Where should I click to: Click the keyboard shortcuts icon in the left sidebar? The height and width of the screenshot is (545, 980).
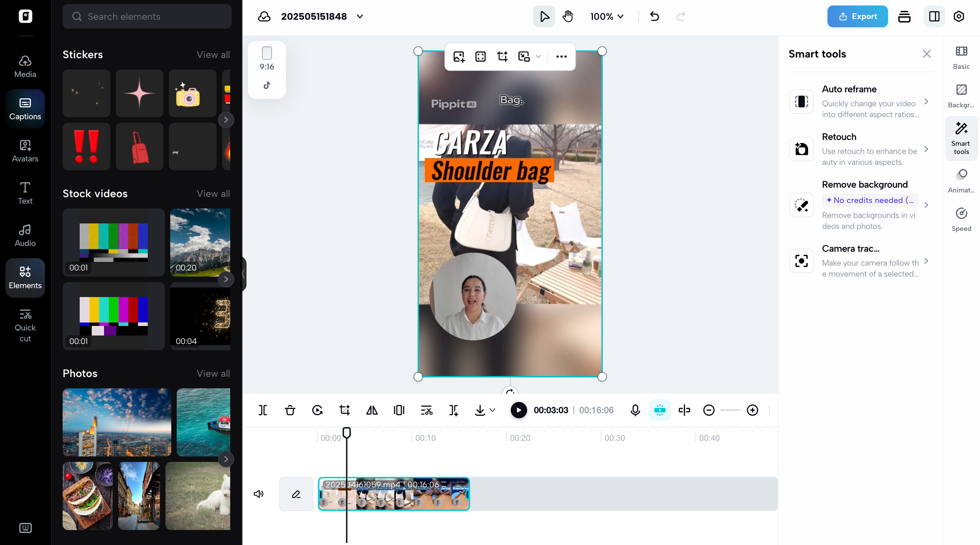(25, 528)
